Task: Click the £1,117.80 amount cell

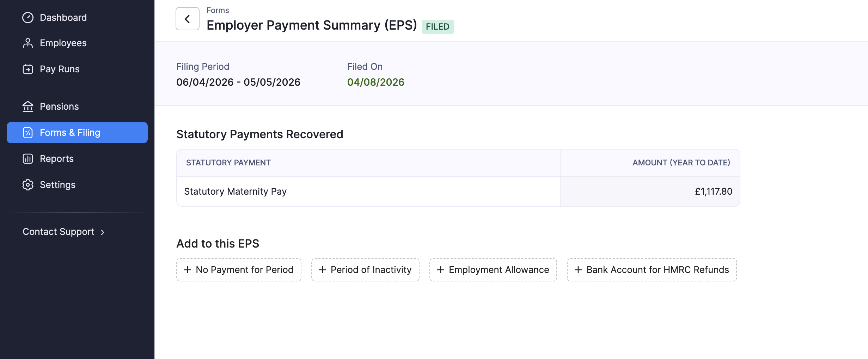Action: (650, 191)
